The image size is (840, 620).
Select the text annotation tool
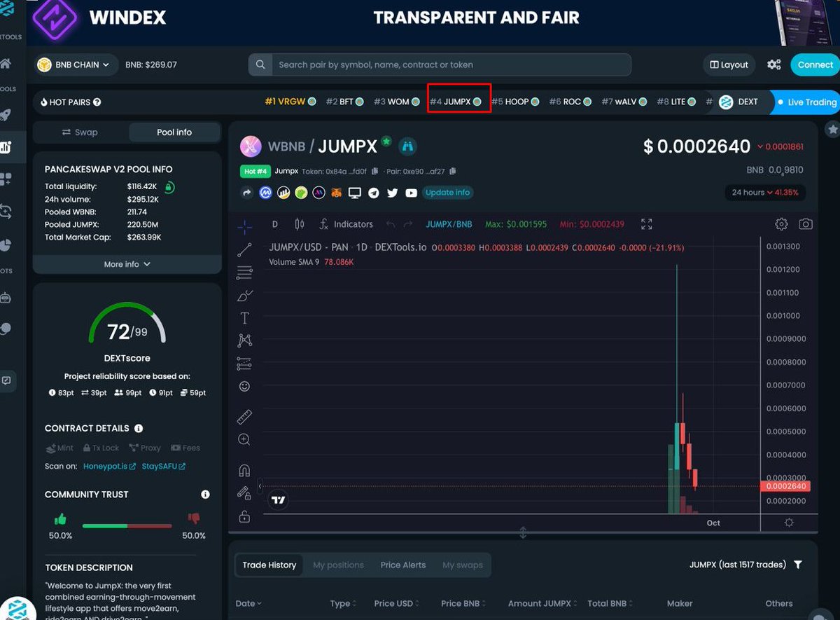click(x=244, y=318)
